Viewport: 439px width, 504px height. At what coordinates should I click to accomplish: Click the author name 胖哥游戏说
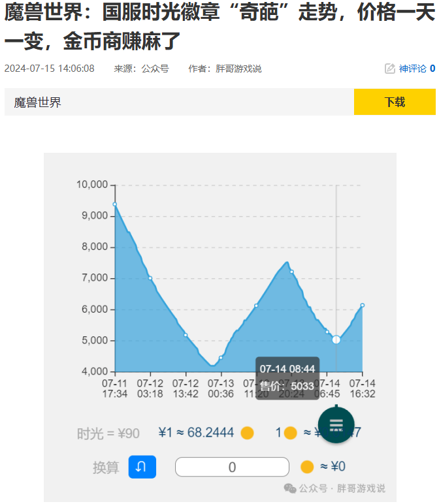238,69
